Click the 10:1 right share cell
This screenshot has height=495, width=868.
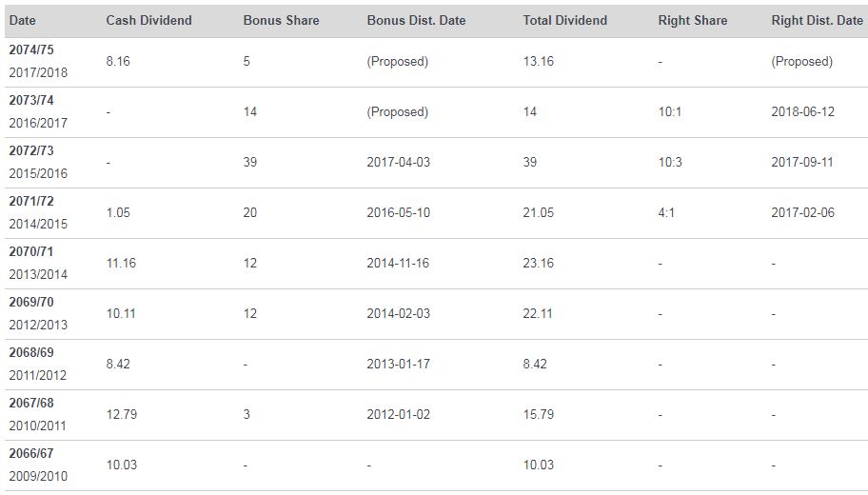(x=670, y=111)
